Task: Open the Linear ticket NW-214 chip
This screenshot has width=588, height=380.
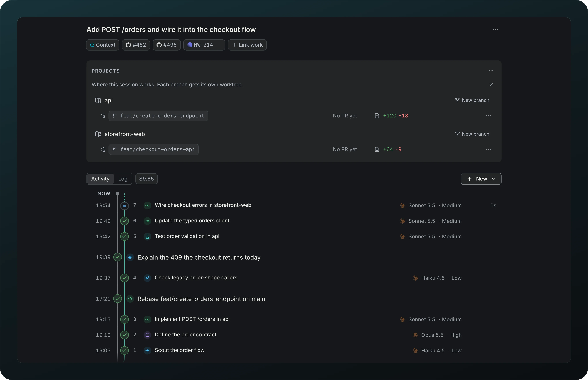Action: (204, 45)
